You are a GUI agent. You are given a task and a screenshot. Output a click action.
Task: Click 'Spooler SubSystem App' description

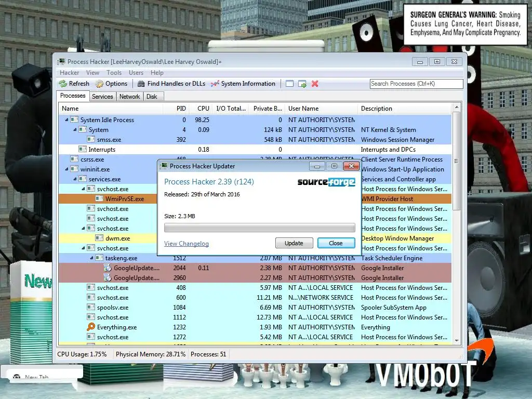click(394, 308)
